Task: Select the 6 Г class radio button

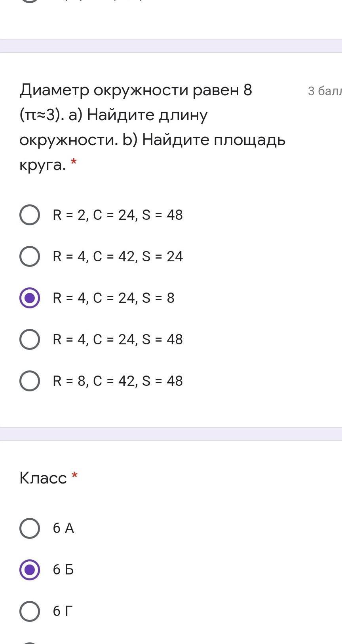Action: [x=30, y=611]
